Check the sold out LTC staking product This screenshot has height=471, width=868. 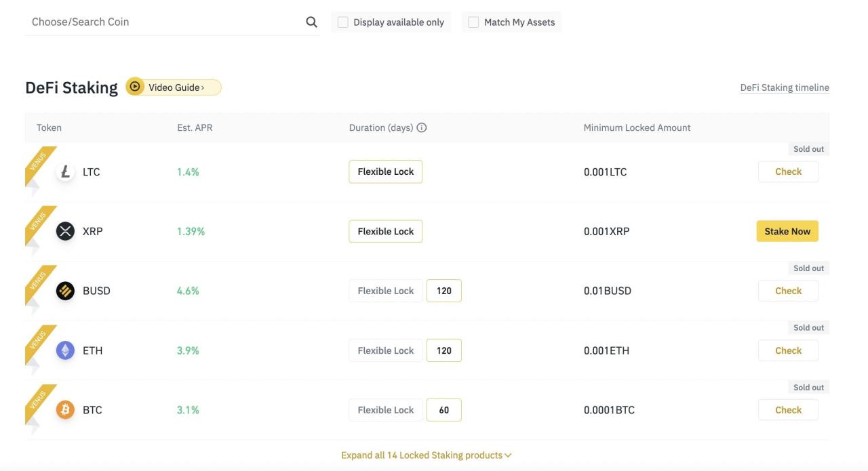[x=787, y=171]
